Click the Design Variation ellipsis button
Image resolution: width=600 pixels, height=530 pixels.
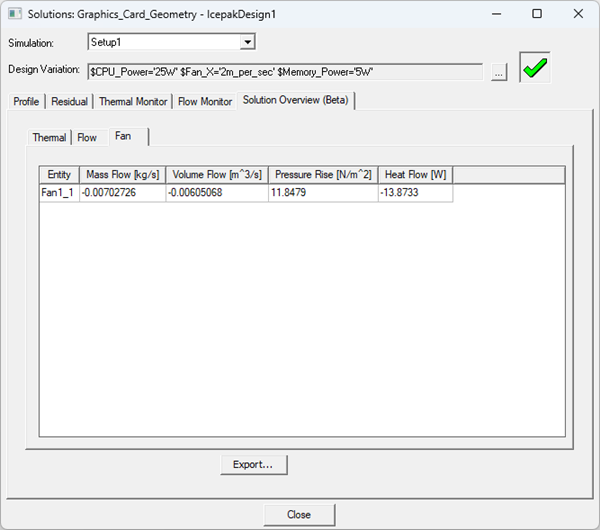tap(499, 72)
